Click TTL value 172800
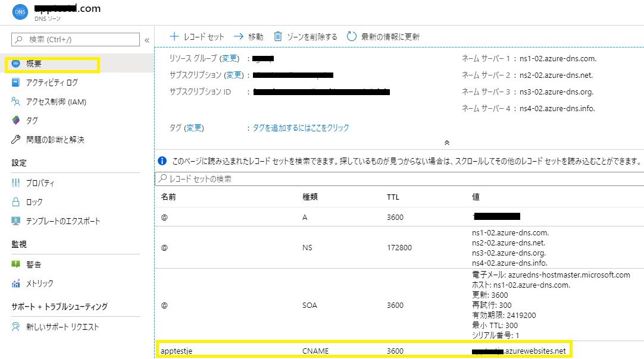644x359 pixels. [x=399, y=248]
